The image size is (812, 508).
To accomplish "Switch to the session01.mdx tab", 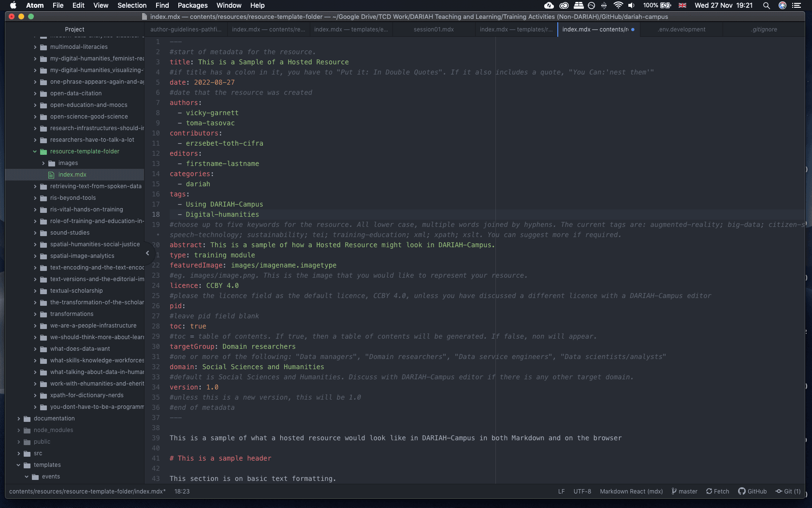I will coord(434,30).
